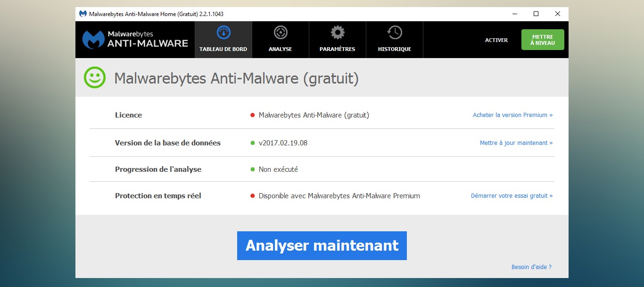This screenshot has width=644, height=287.
Task: Click the Malwarebytes Anti-Malware header logo
Action: pos(135,40)
